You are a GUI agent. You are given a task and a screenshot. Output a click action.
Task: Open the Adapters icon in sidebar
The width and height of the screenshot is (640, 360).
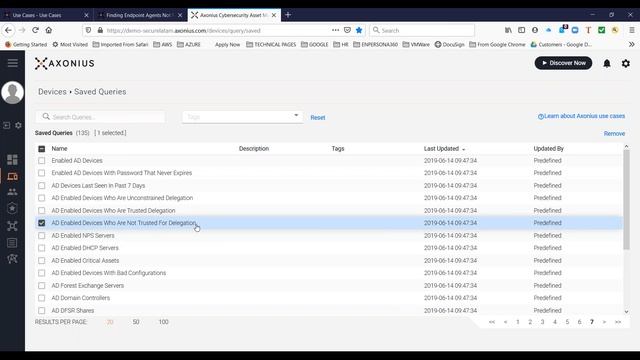(x=12, y=226)
